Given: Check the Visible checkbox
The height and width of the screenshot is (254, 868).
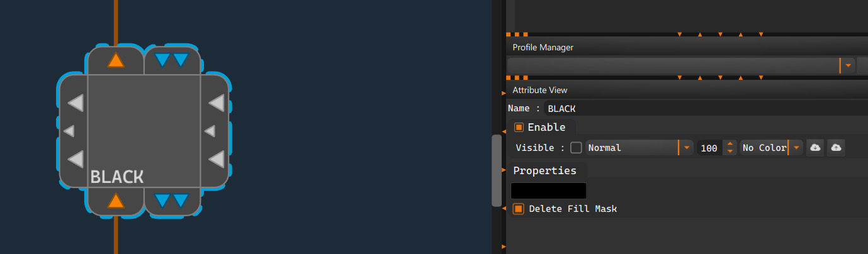Looking at the screenshot, I should click(x=576, y=148).
